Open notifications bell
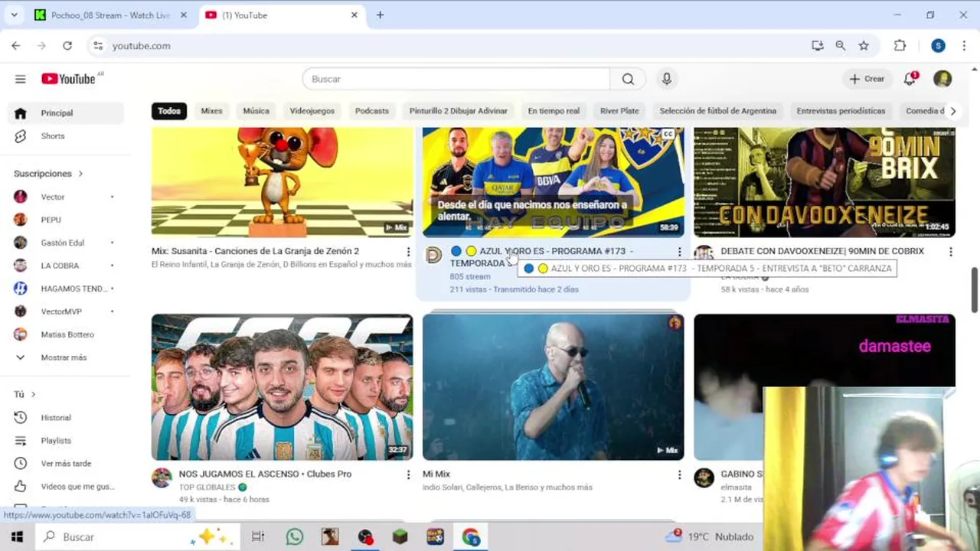Image resolution: width=980 pixels, height=551 pixels. pyautogui.click(x=910, y=79)
